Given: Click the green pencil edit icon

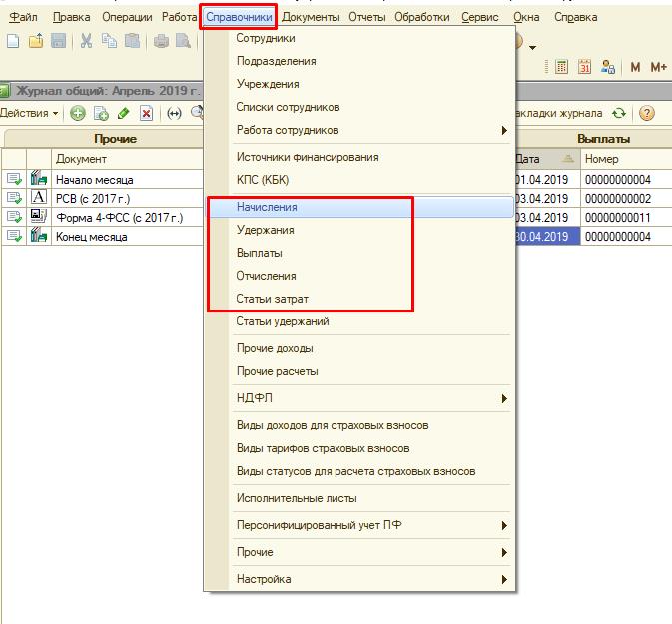Looking at the screenshot, I should pos(124,114).
